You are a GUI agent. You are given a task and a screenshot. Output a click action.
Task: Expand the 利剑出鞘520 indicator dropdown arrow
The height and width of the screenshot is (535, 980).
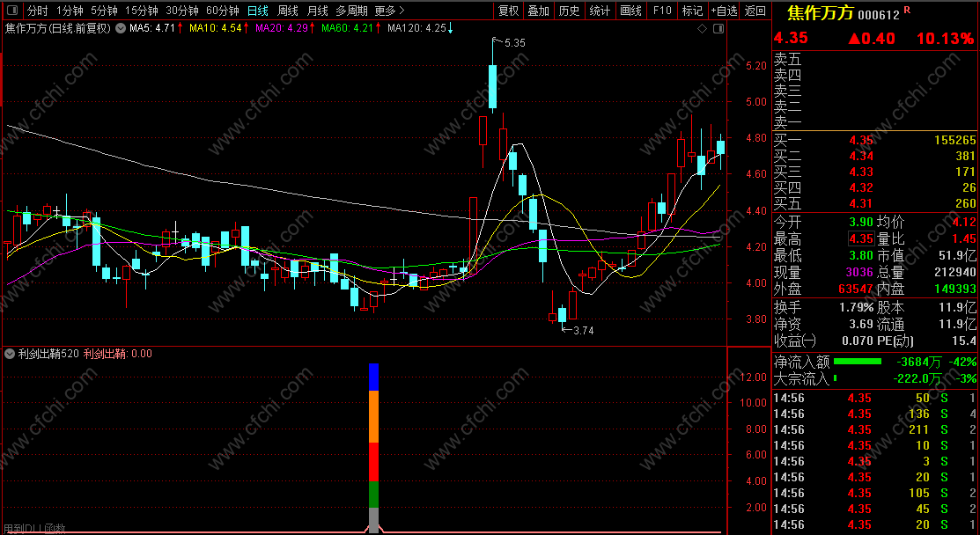click(x=10, y=354)
